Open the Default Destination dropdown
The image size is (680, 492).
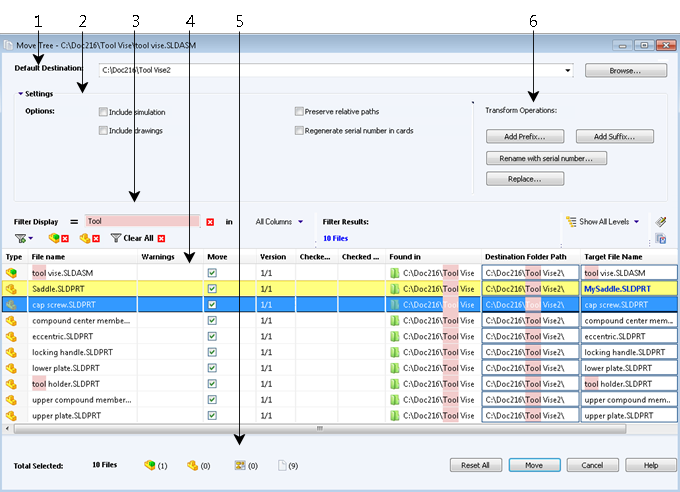pos(568,71)
